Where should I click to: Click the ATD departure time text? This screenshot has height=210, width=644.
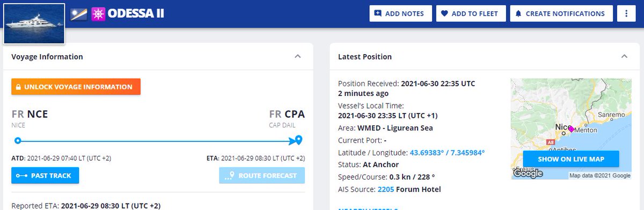[x=62, y=158]
